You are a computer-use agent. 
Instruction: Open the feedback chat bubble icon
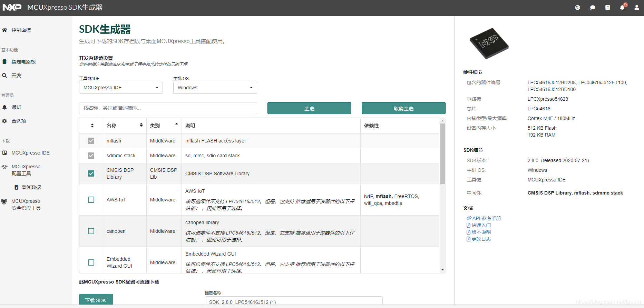[x=593, y=8]
